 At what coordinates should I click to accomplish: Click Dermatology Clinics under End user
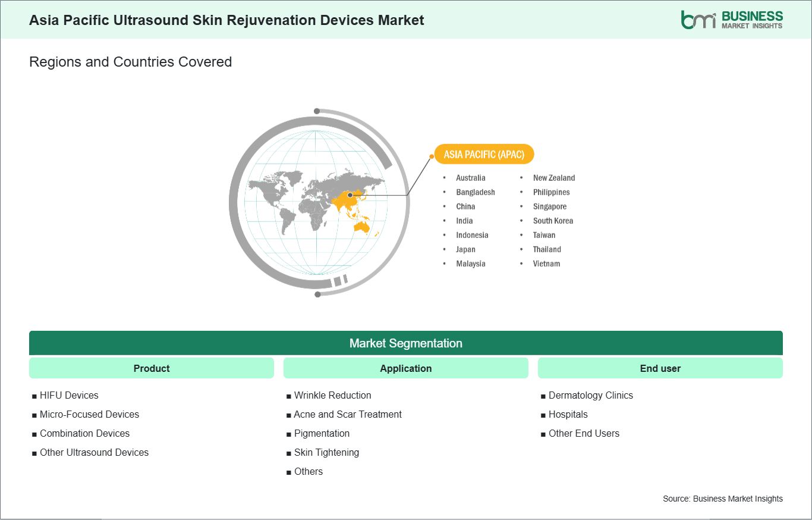click(x=591, y=395)
